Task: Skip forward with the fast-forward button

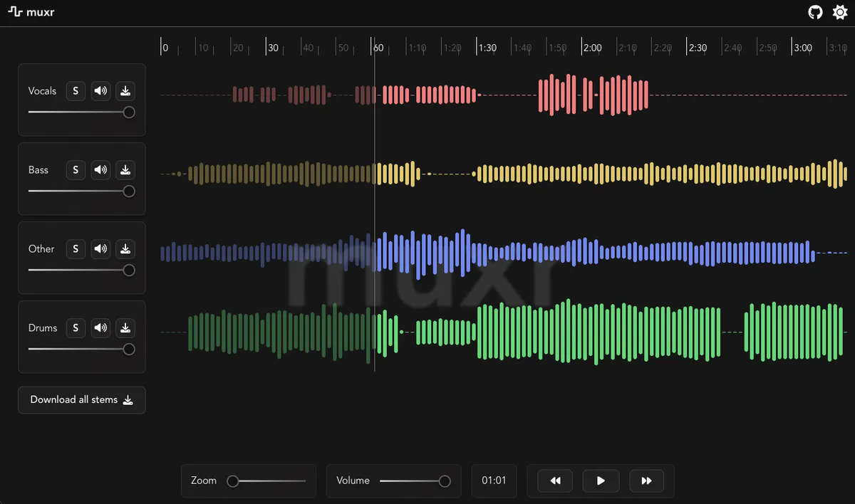Action: 646,481
